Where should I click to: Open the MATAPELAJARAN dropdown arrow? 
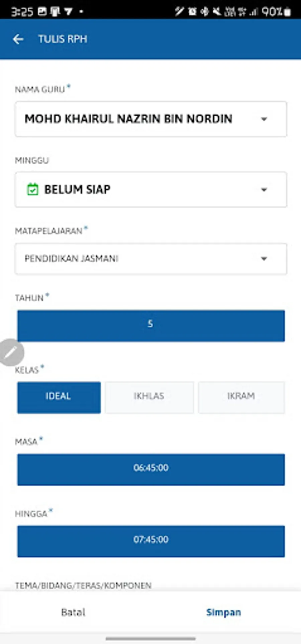click(x=264, y=259)
